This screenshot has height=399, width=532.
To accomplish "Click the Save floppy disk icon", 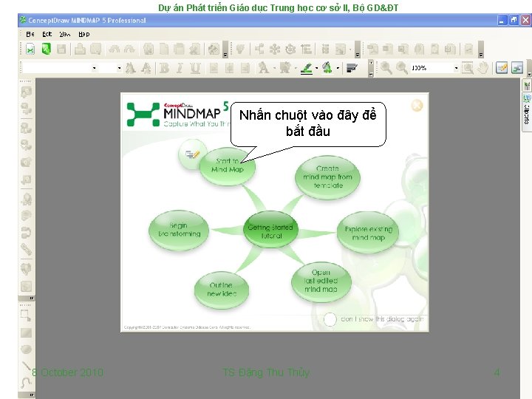I will coord(61,50).
